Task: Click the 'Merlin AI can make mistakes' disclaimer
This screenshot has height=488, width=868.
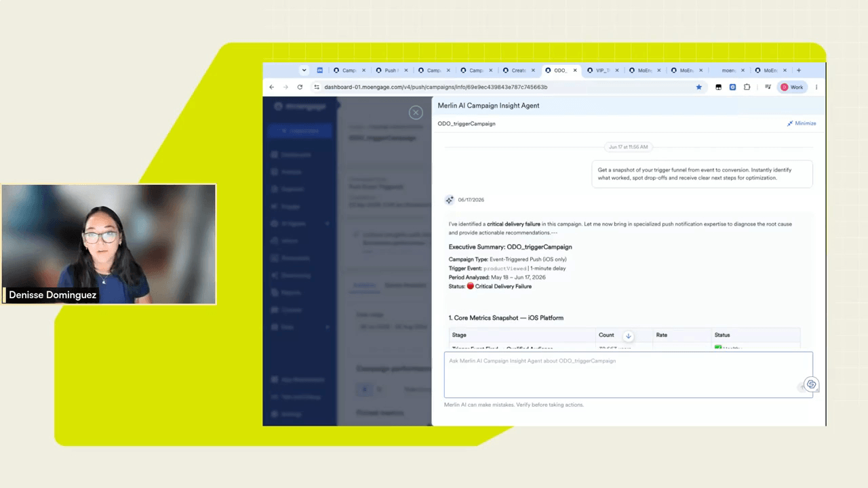Action: click(514, 405)
